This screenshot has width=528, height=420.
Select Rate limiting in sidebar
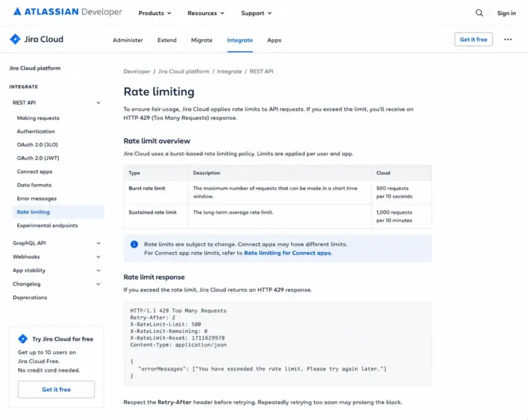58,212
